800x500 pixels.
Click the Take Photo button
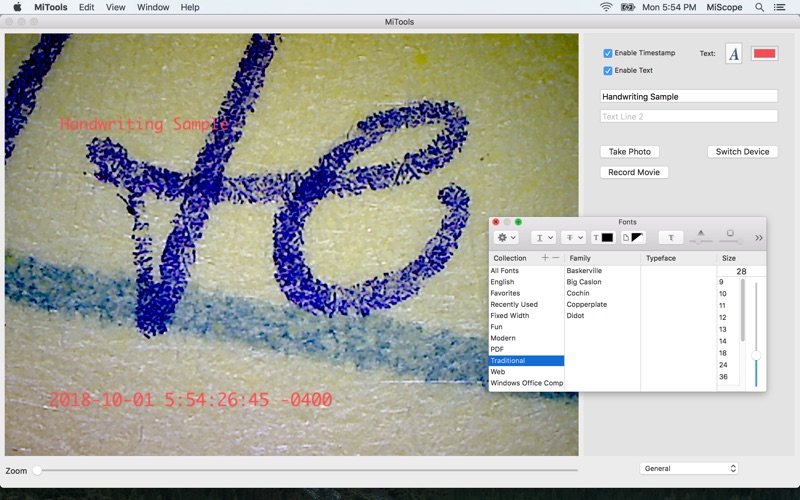click(630, 152)
